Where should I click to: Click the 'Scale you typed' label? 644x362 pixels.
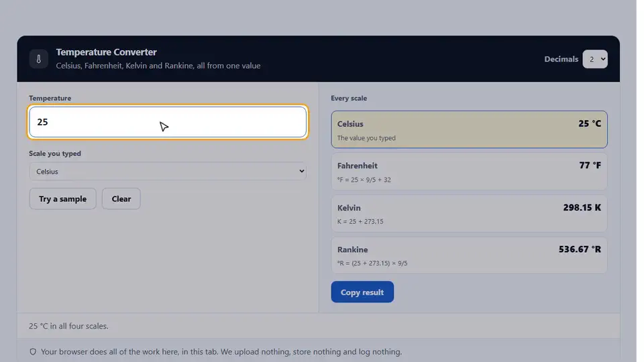(54, 154)
